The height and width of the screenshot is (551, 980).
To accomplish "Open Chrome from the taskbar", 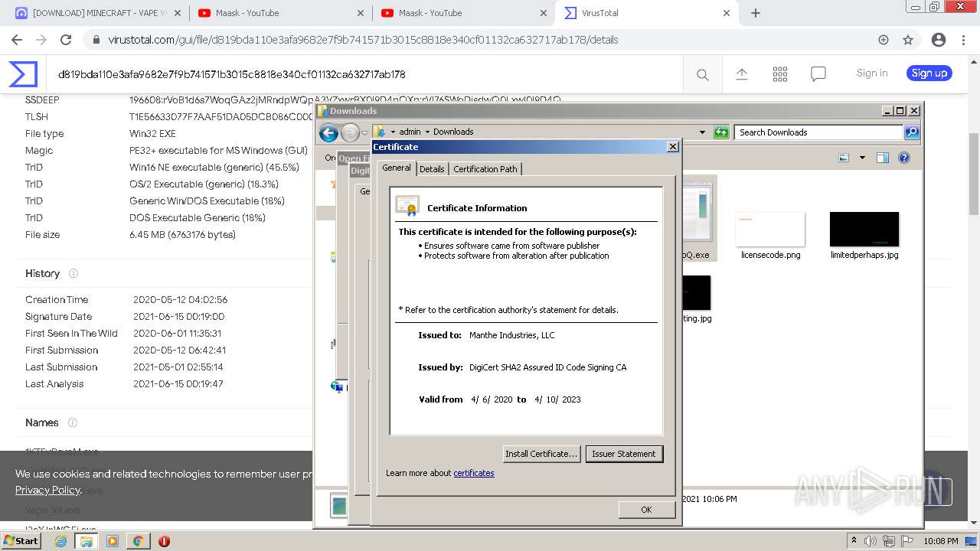I will click(138, 541).
